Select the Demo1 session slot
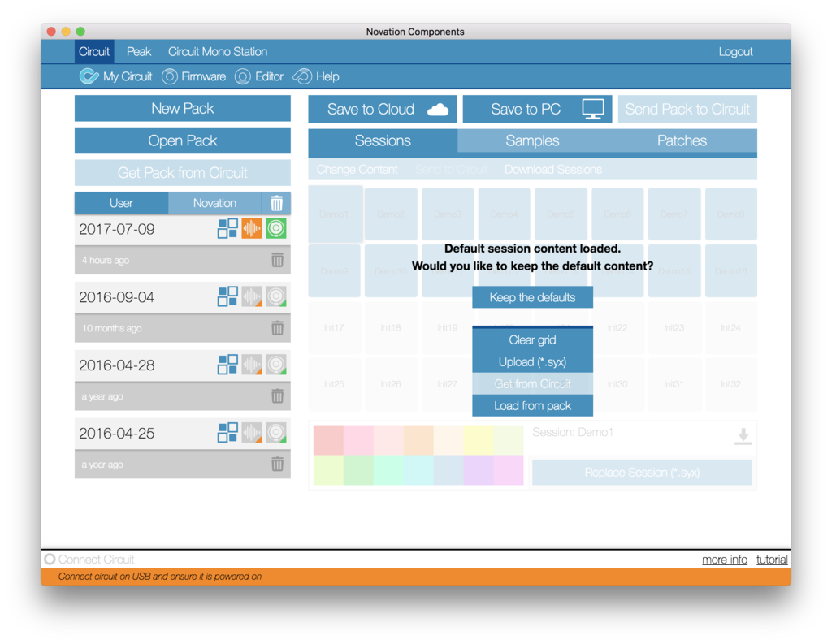 [x=335, y=214]
